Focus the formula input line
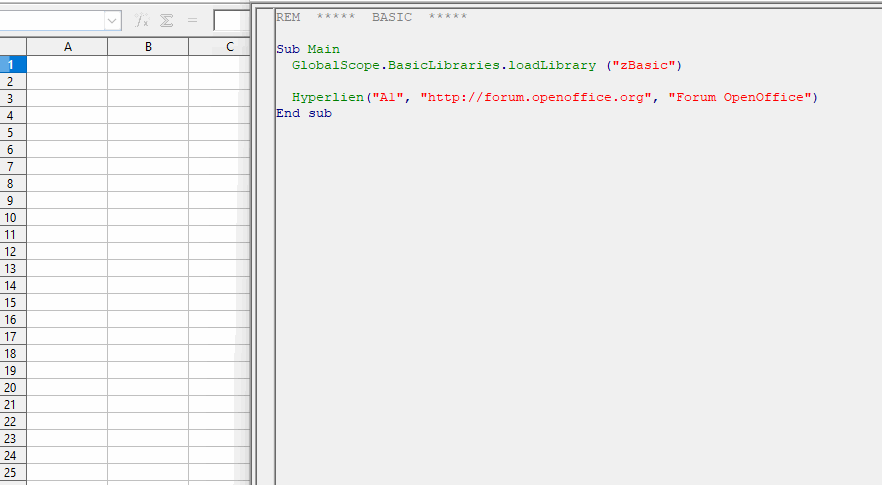Image resolution: width=882 pixels, height=485 pixels. 228,20
